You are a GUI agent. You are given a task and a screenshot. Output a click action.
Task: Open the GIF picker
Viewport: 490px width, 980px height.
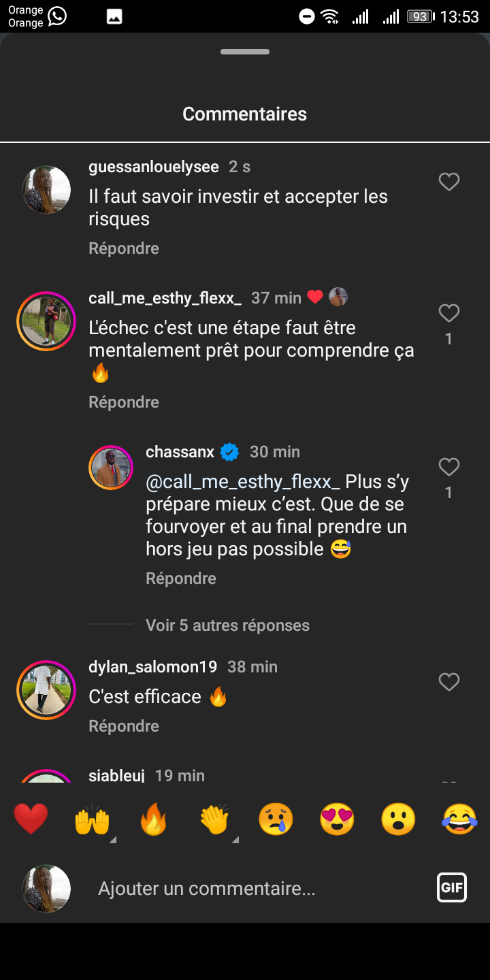click(x=452, y=887)
